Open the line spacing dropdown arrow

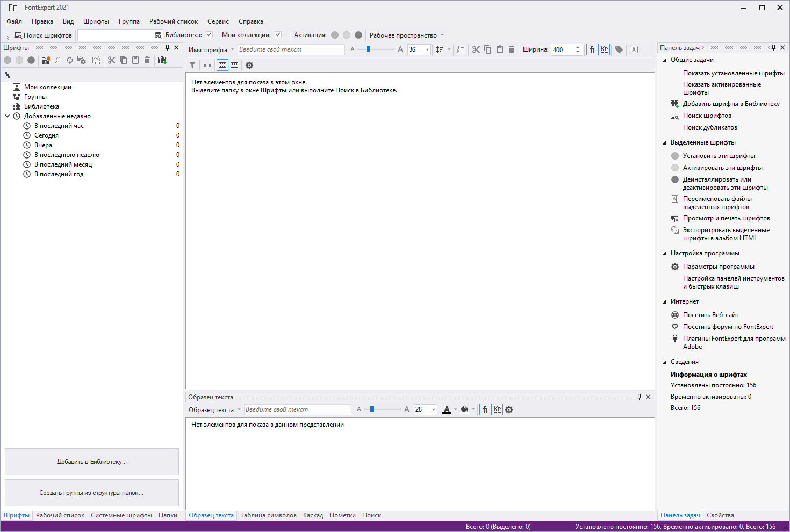pyautogui.click(x=449, y=49)
